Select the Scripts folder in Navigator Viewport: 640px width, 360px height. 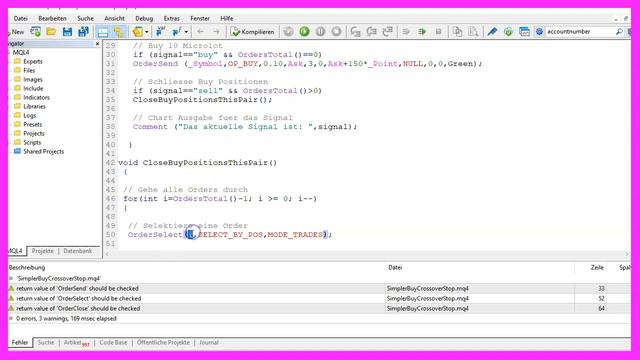pyautogui.click(x=32, y=142)
